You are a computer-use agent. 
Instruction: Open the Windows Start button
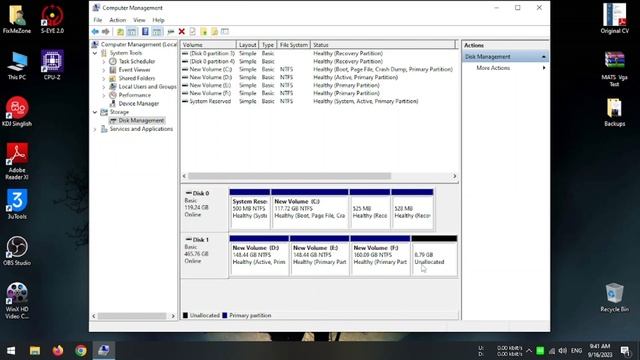tap(11, 350)
